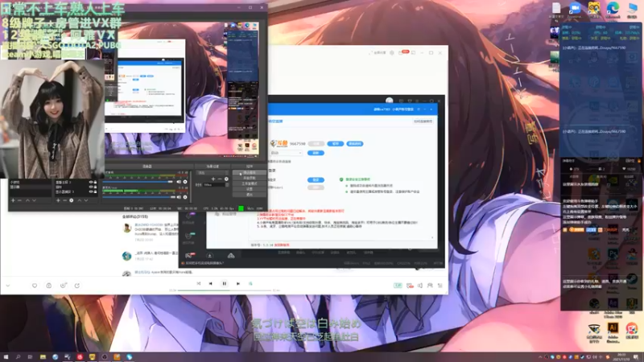Open volume control in music player bar
Image resolution: width=644 pixels, height=362 pixels.
coord(419,286)
